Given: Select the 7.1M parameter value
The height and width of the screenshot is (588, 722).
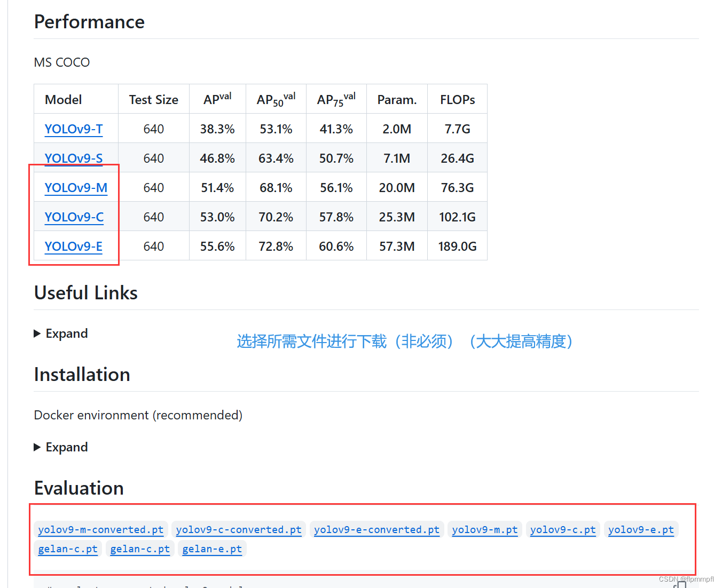Looking at the screenshot, I should coord(397,158).
